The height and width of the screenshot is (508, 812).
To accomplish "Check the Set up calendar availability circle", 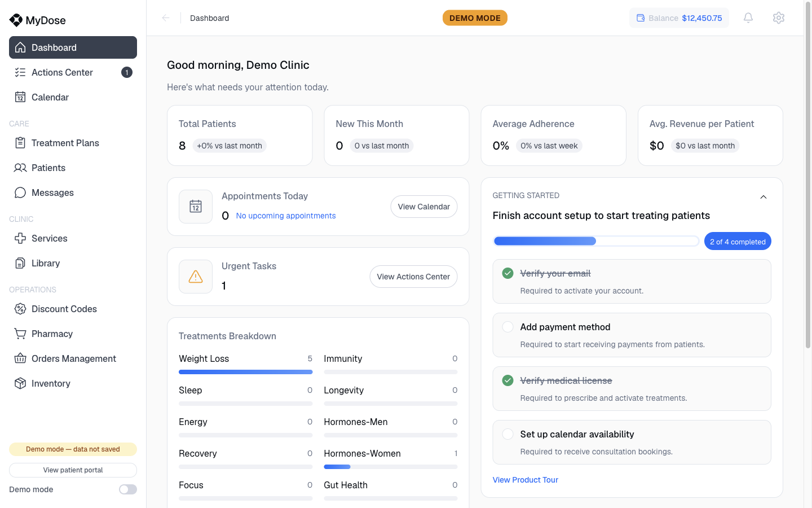I will pos(508,434).
